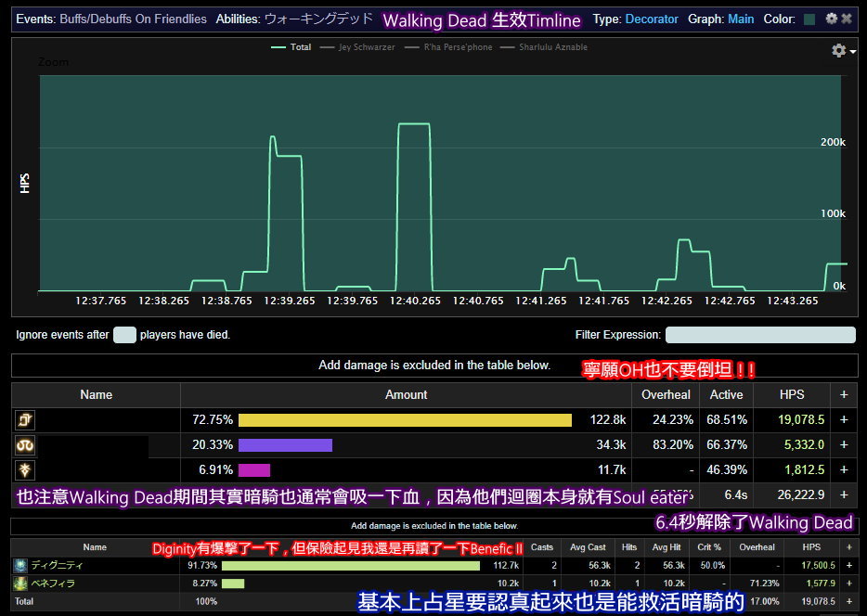Pick the pin color swatch
Viewport: 867px width, 616px height.
(x=809, y=19)
